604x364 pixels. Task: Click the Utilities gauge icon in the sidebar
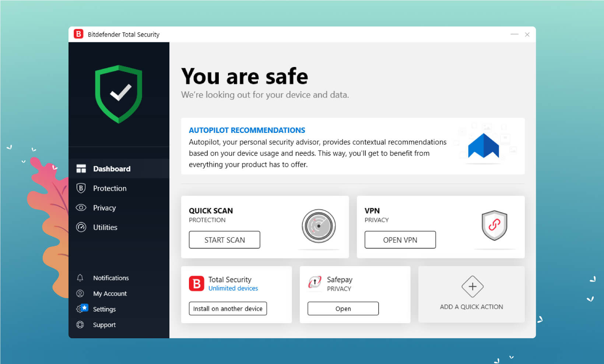click(x=81, y=227)
